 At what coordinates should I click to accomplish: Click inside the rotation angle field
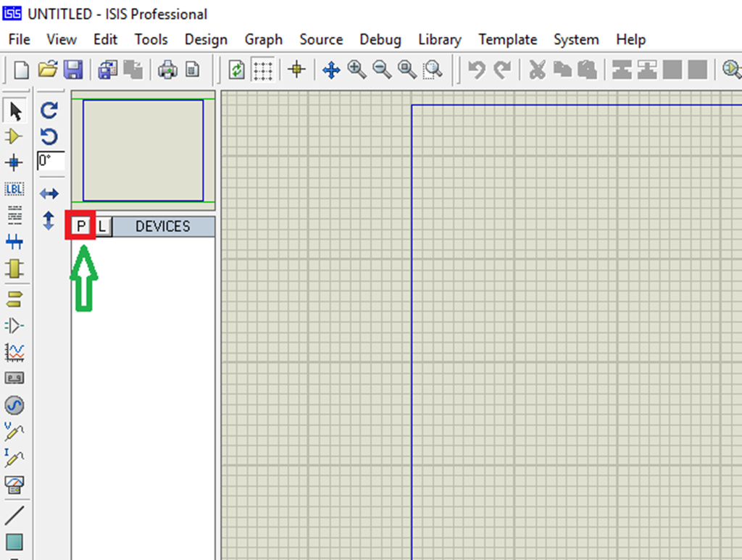[x=50, y=161]
